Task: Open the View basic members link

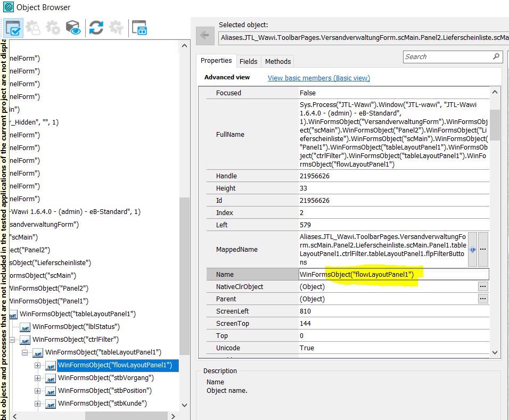Action: [318, 78]
